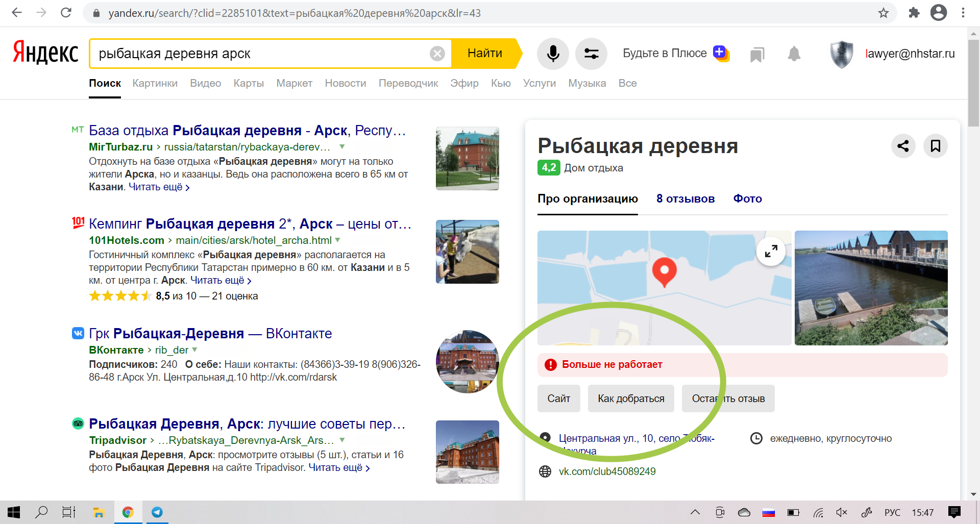Click the Найти search button
Image resolution: width=980 pixels, height=524 pixels.
485,54
